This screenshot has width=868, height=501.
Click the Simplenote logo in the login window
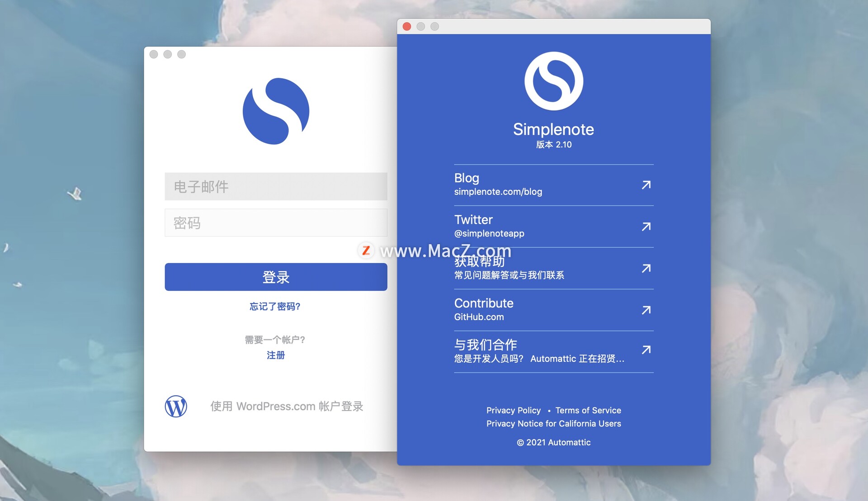(x=276, y=111)
